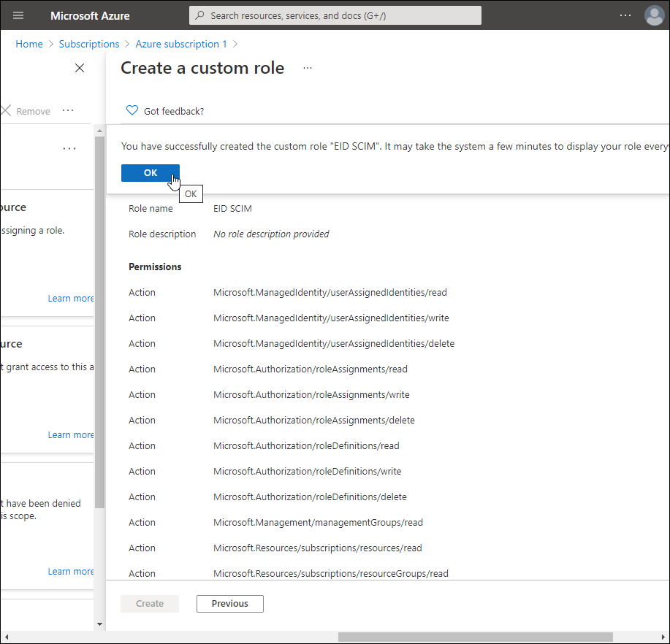Screen dimensions: 670x644
Task: Open the user account avatar menu
Action: coord(653,15)
